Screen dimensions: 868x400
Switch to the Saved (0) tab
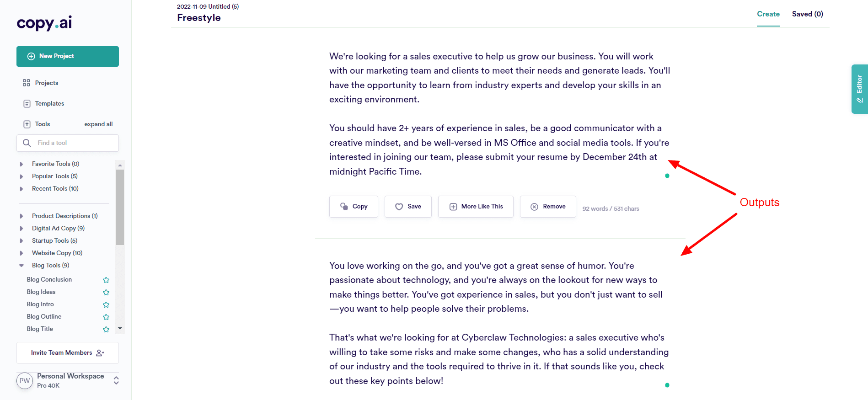[x=807, y=14]
